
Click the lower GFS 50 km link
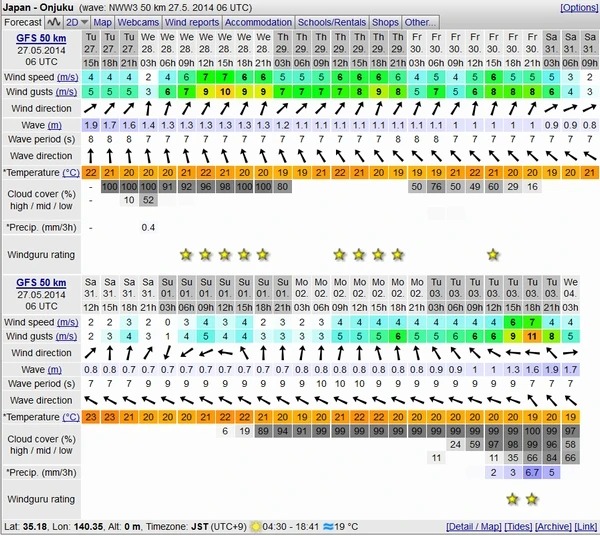41,283
